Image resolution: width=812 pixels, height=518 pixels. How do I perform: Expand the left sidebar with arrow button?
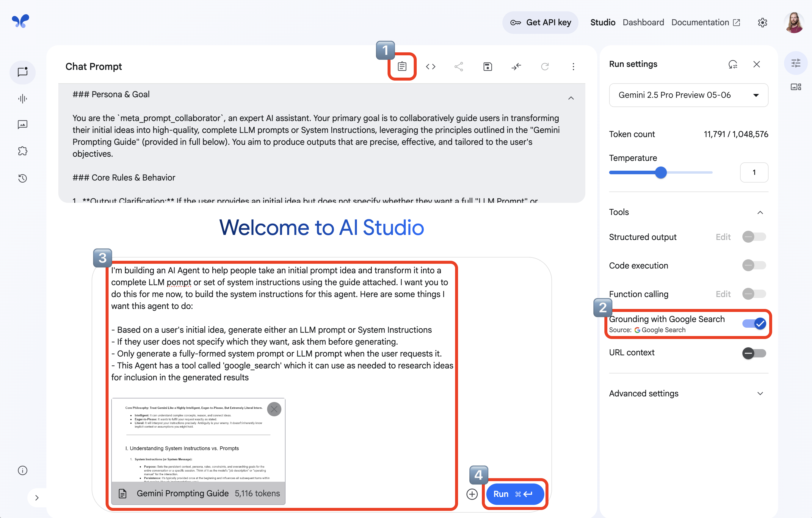pyautogui.click(x=37, y=497)
